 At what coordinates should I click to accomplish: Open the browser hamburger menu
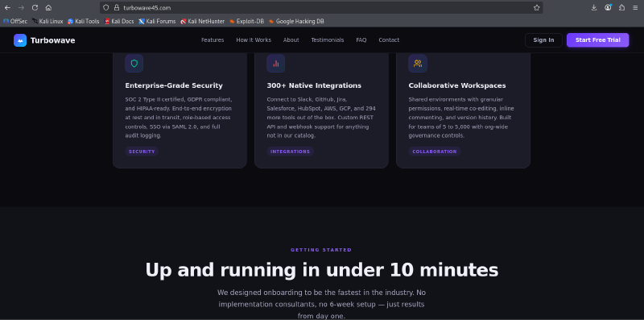(x=635, y=7)
